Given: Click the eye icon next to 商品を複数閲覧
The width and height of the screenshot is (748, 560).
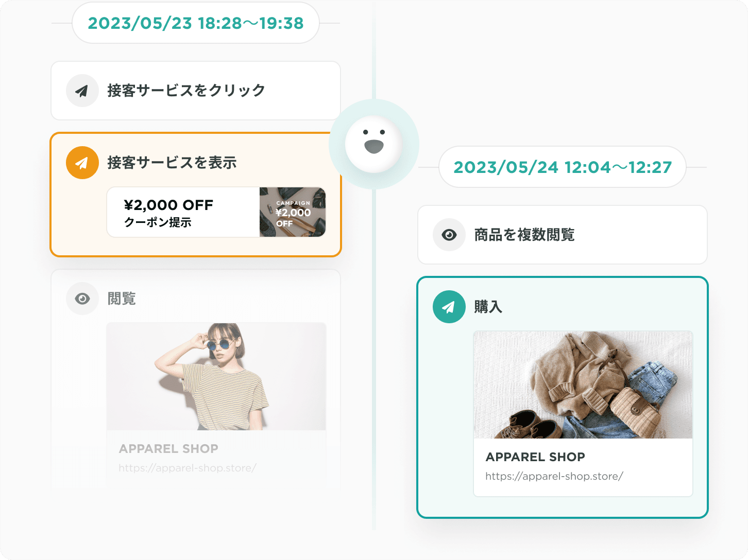Looking at the screenshot, I should (x=449, y=235).
